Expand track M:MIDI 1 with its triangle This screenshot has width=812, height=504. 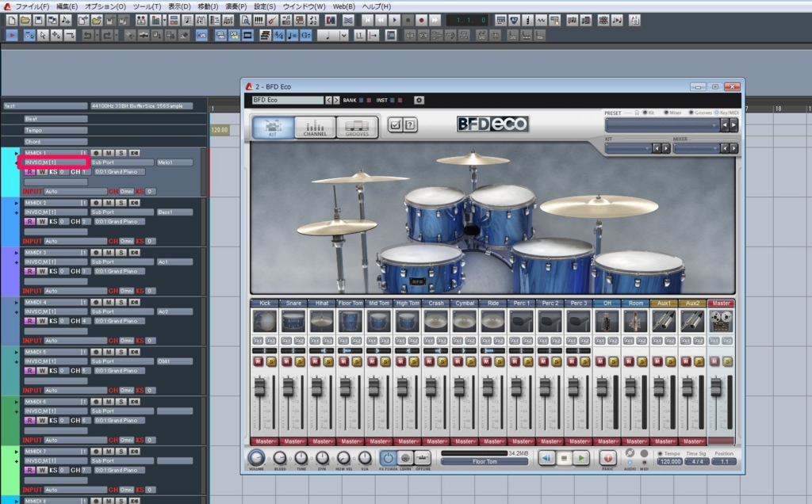(x=17, y=154)
